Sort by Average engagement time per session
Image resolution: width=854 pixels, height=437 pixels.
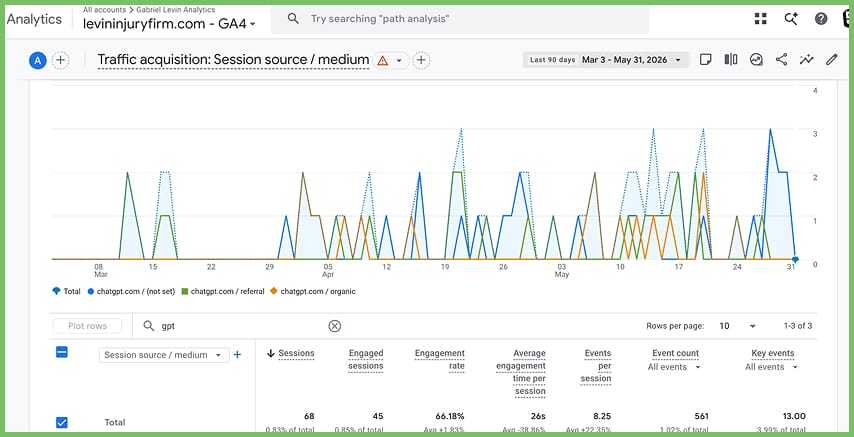[521, 372]
